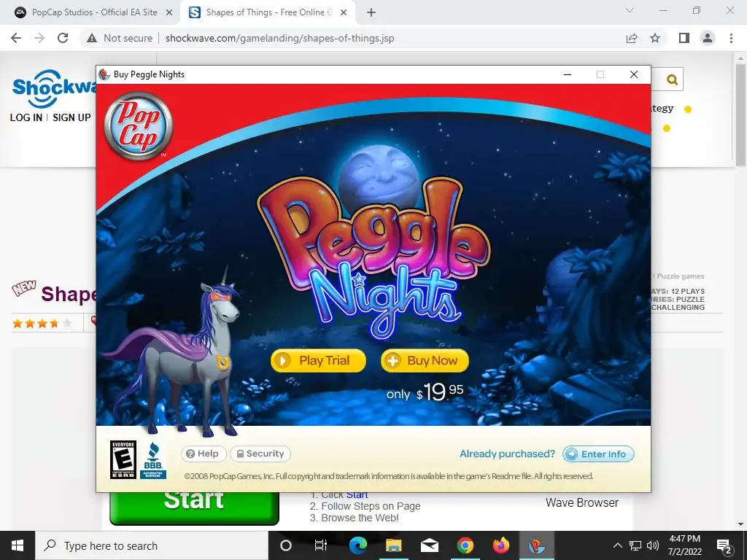Click the Shockwave site logo
The width and height of the screenshot is (747, 560).
(x=54, y=88)
